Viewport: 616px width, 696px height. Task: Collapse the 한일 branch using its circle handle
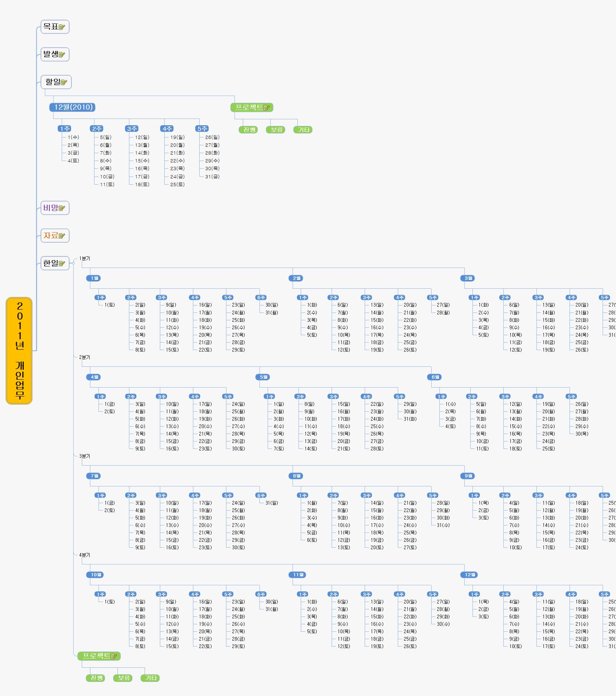click(73, 263)
